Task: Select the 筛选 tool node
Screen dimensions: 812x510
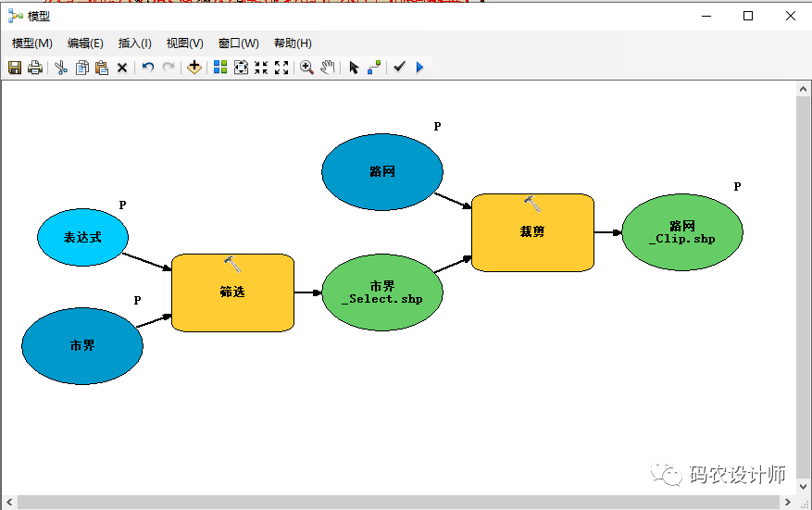Action: coord(232,292)
